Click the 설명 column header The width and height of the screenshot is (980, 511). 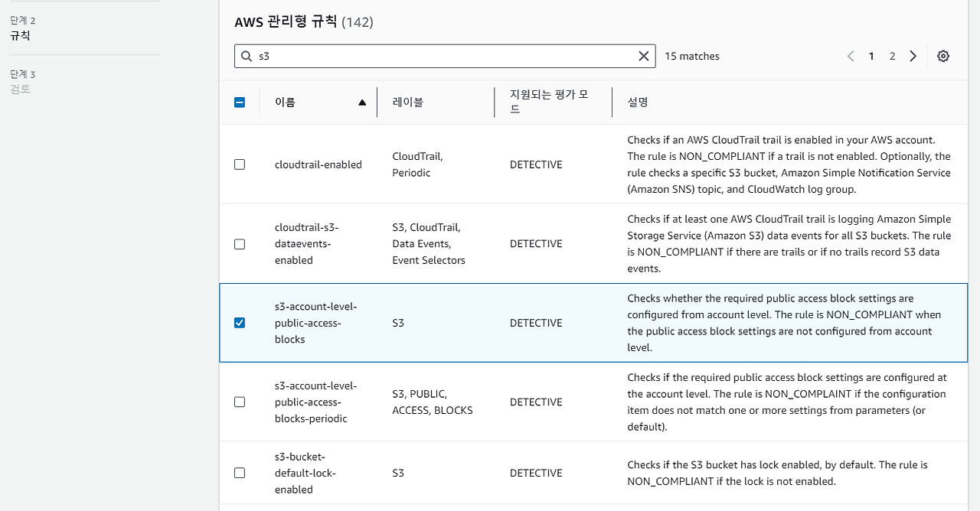pyautogui.click(x=638, y=102)
